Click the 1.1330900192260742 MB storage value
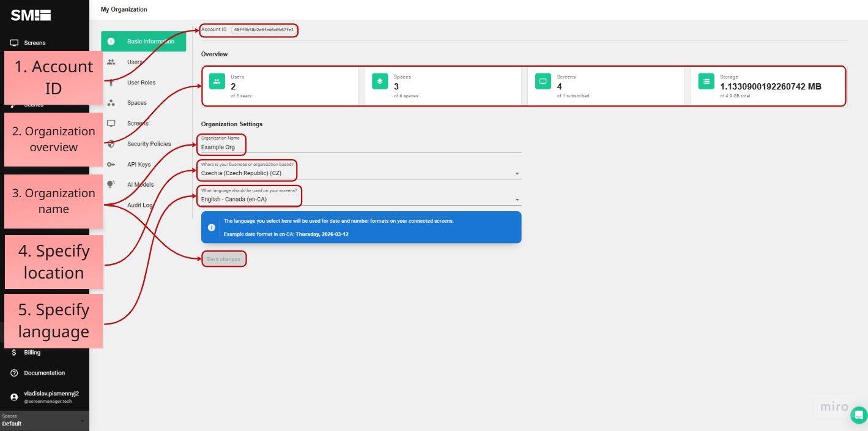868x431 pixels. (771, 86)
